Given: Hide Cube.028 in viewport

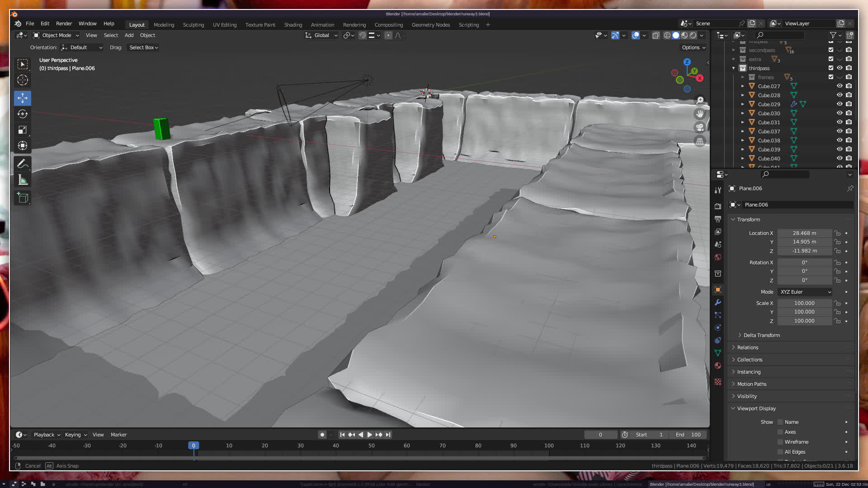Looking at the screenshot, I should pyautogui.click(x=840, y=95).
